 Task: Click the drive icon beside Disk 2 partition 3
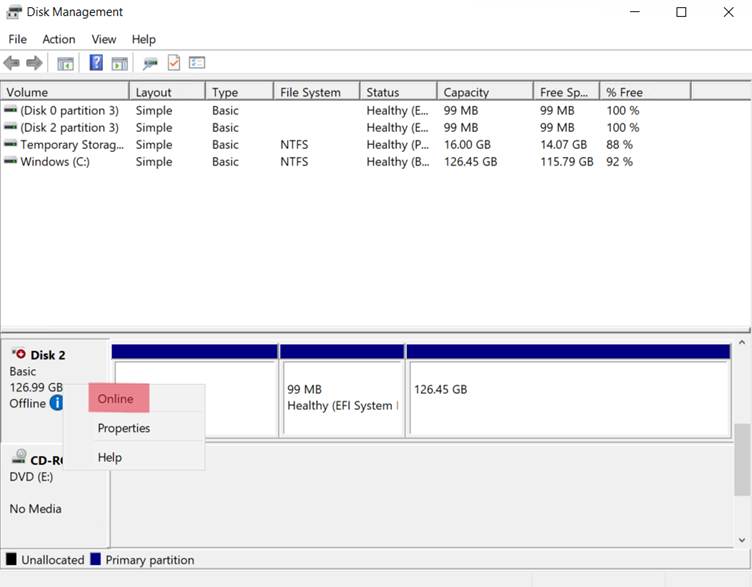[x=11, y=127]
